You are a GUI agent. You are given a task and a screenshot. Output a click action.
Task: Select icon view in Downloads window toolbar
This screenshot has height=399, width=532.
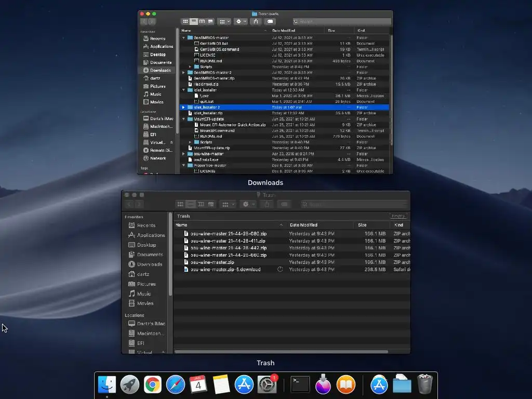[185, 21]
